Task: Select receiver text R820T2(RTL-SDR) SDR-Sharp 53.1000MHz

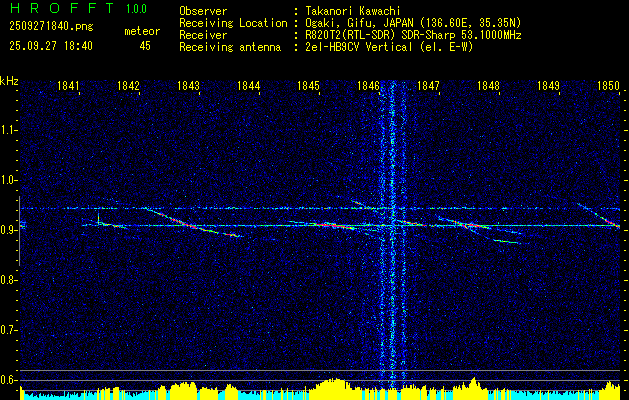Action: (x=413, y=35)
